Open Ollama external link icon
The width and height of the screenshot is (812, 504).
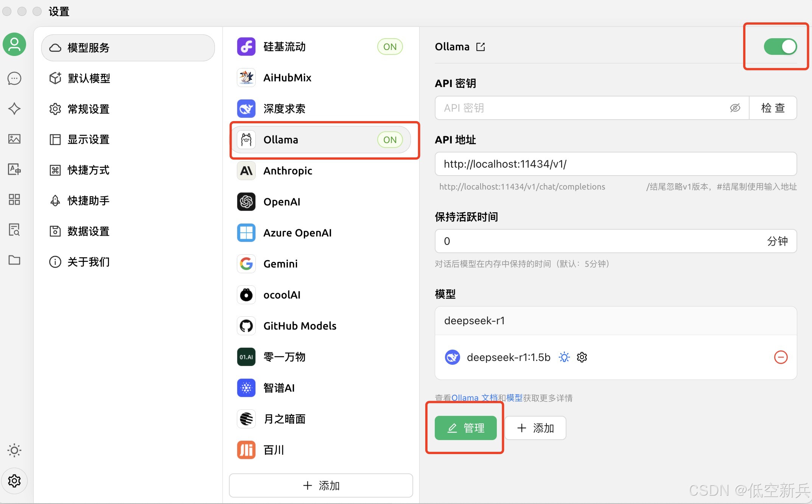[x=481, y=47]
